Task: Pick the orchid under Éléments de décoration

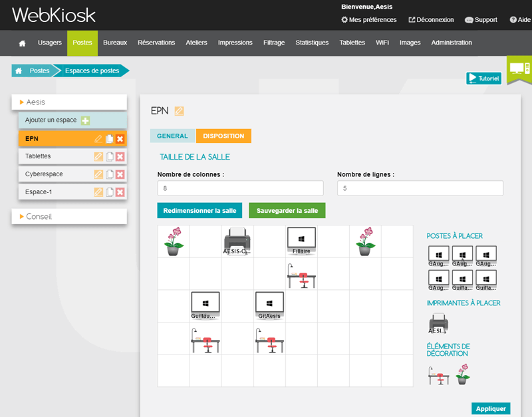Action: point(462,374)
